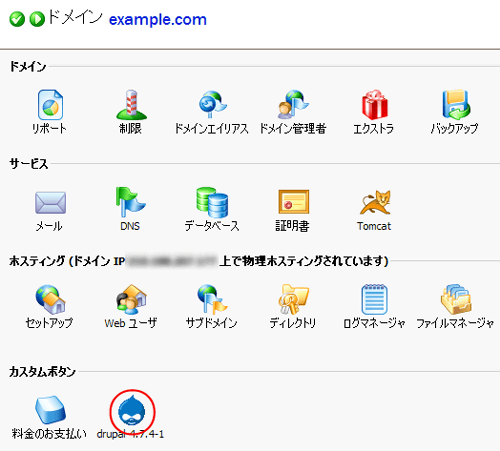Open the ディレクトリ protected directories icon
Screen dimensions: 500x451
[293, 299]
